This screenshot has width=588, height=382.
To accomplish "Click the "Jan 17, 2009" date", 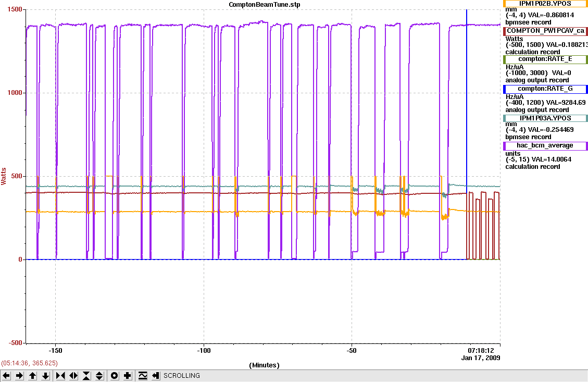I will 481,358.
